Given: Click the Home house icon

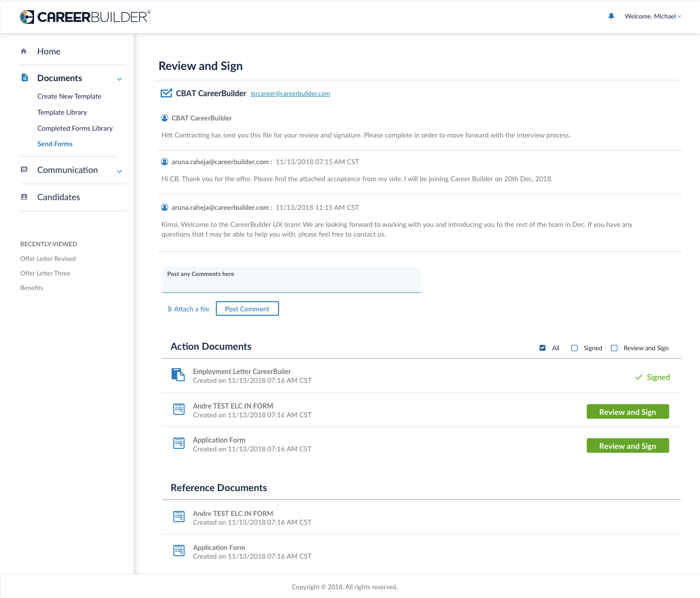Looking at the screenshot, I should point(24,51).
